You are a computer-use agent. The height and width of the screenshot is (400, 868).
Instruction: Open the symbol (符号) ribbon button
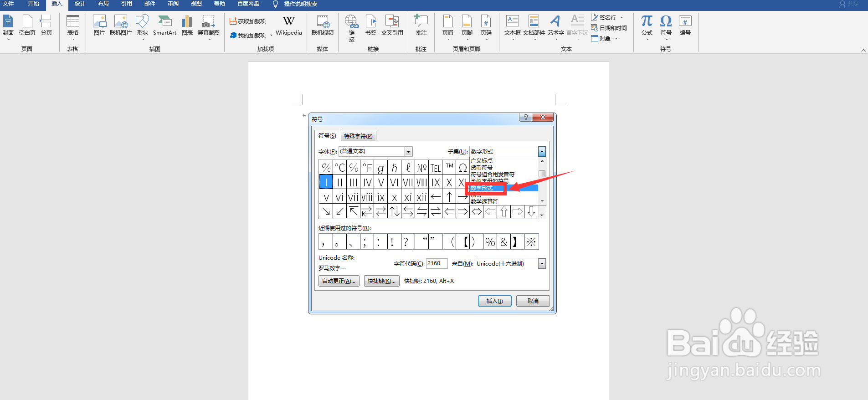tap(666, 27)
